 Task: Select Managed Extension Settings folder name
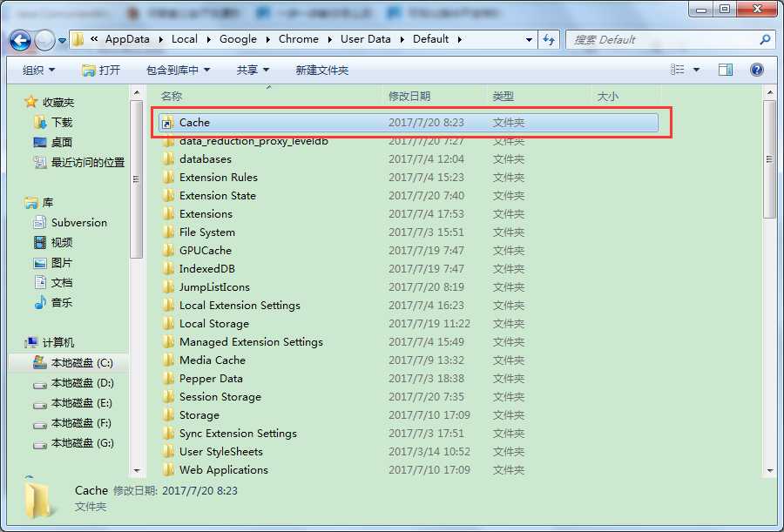coord(251,342)
